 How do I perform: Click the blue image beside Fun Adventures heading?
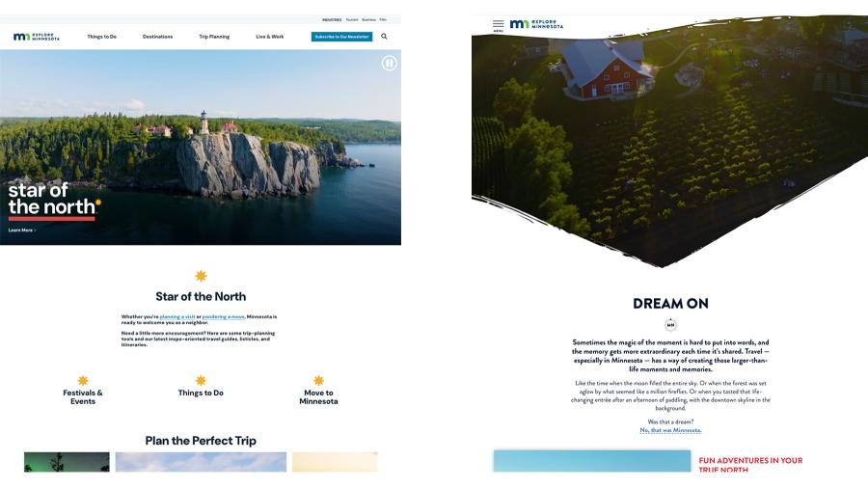[x=592, y=461]
